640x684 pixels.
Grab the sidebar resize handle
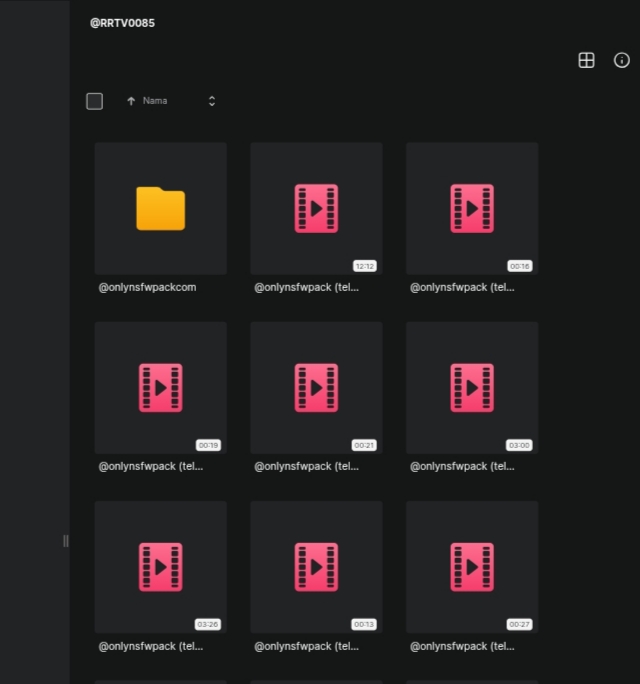coord(65,541)
